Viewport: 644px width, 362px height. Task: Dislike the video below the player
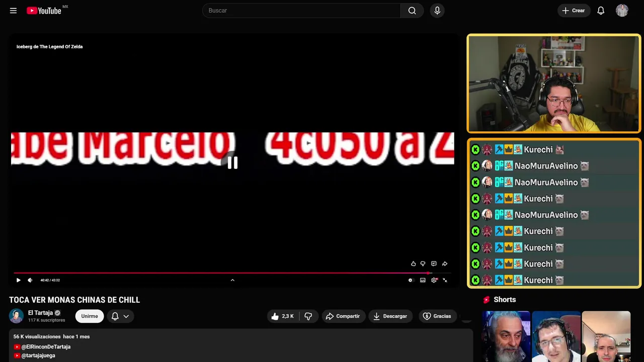(308, 316)
